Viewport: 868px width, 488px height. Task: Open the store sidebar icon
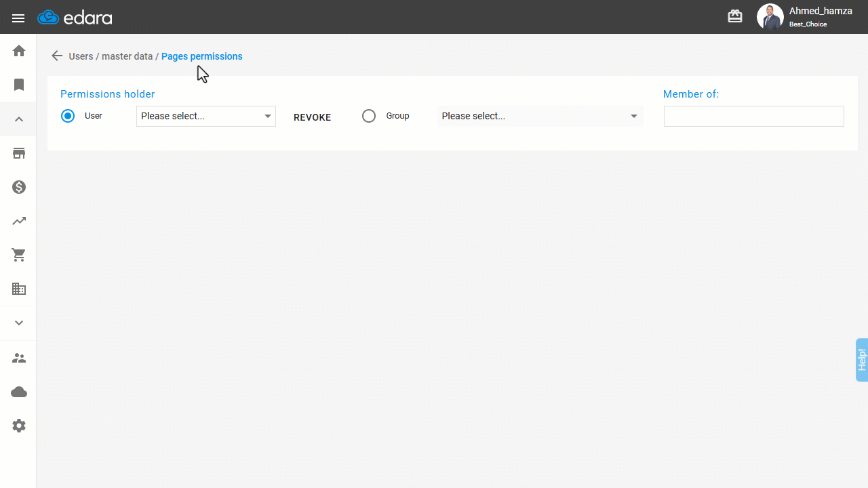coord(19,153)
